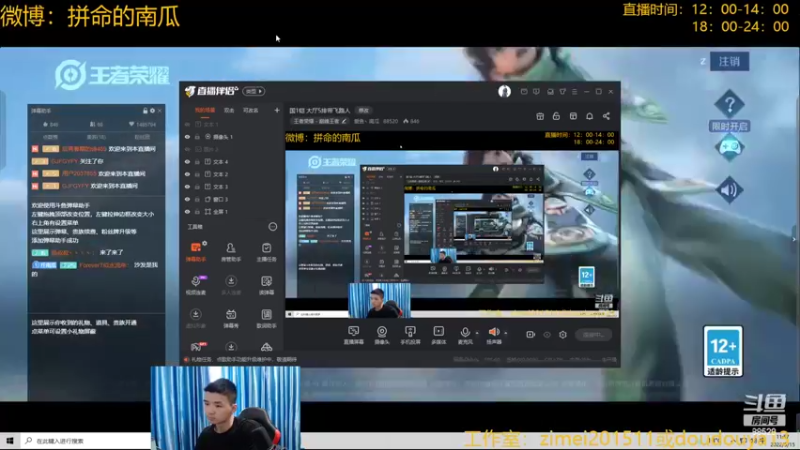This screenshot has height=450, width=800.
Task: Switch to the first scene tab
Action: click(x=205, y=110)
